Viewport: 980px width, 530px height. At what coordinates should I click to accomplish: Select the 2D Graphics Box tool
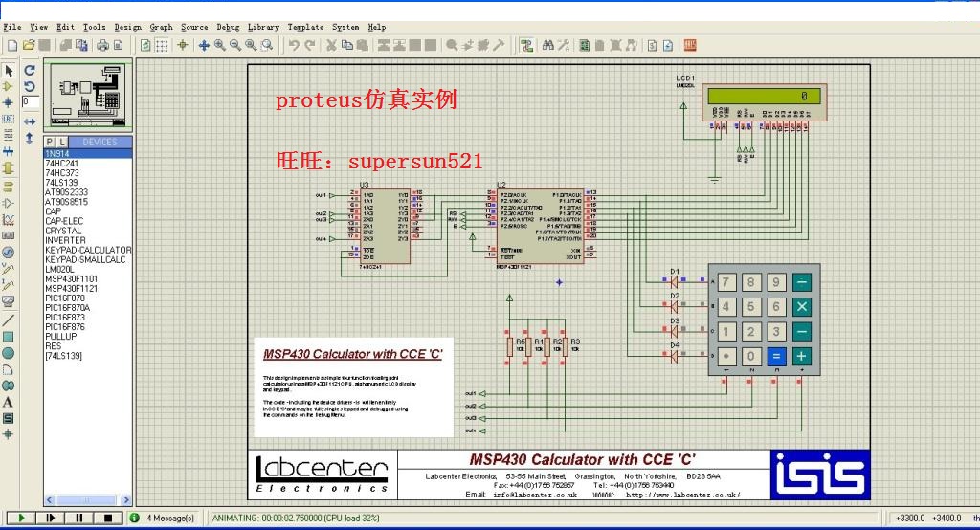8,337
